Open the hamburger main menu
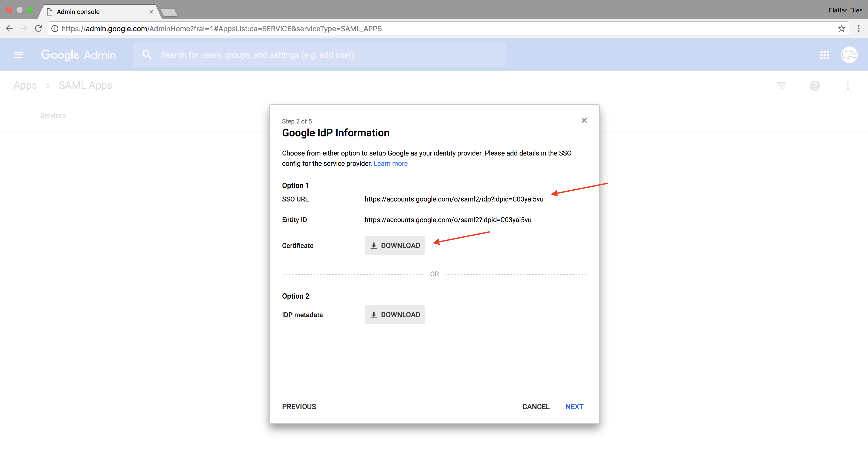The image size is (868, 450). [19, 55]
